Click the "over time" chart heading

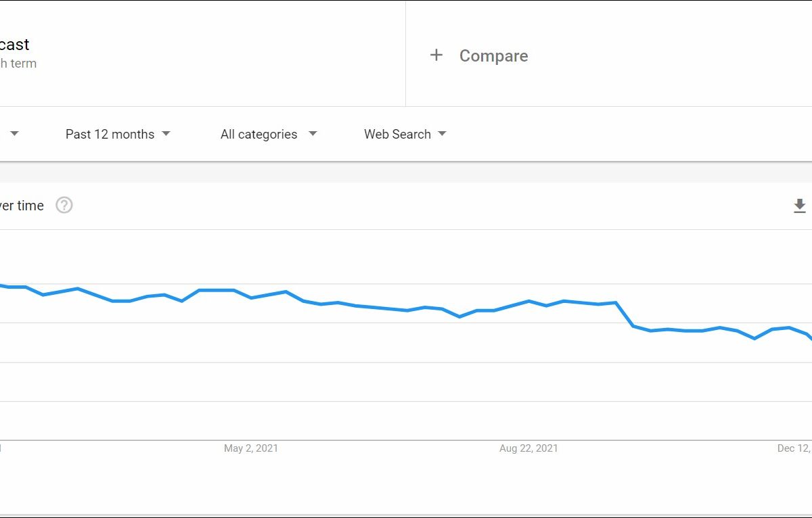[x=22, y=206]
